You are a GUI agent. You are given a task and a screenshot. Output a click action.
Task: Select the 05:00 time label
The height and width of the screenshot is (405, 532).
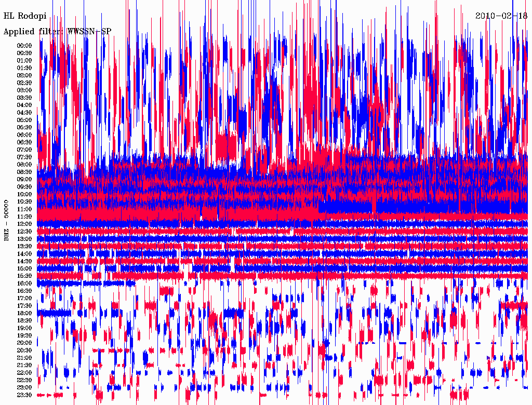tap(24, 120)
